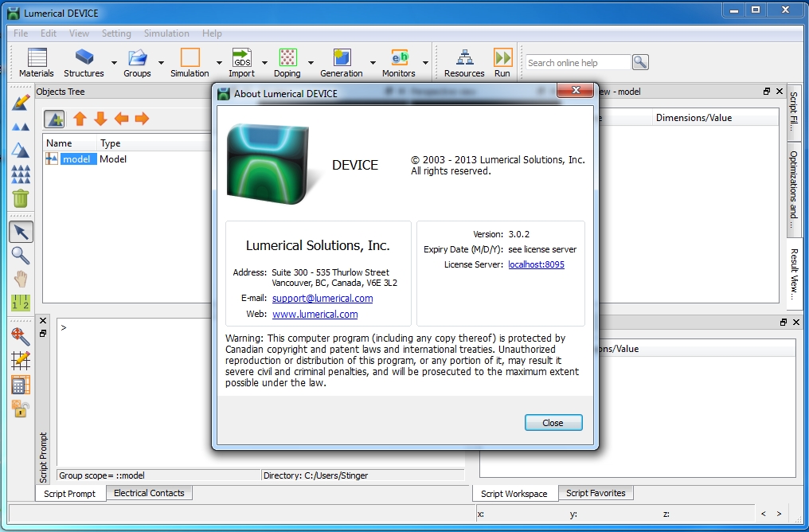Expand the Structures dropdown arrow
This screenshot has width=809, height=532.
pyautogui.click(x=114, y=62)
